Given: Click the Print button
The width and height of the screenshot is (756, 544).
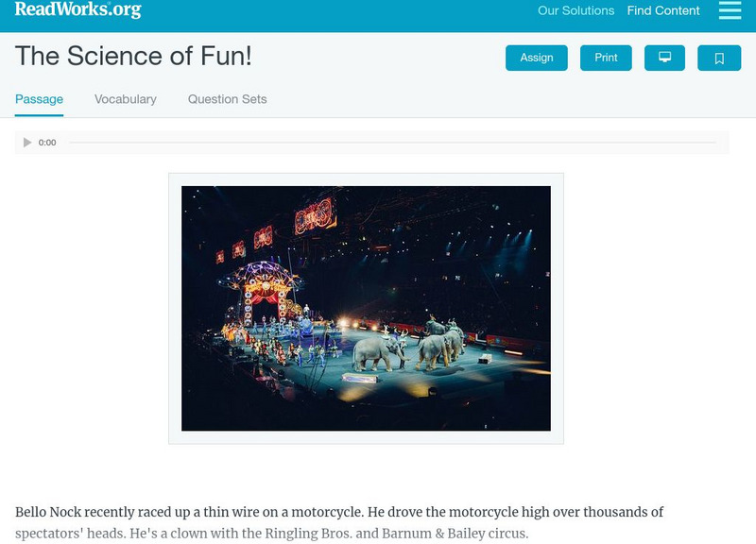Looking at the screenshot, I should [606, 58].
